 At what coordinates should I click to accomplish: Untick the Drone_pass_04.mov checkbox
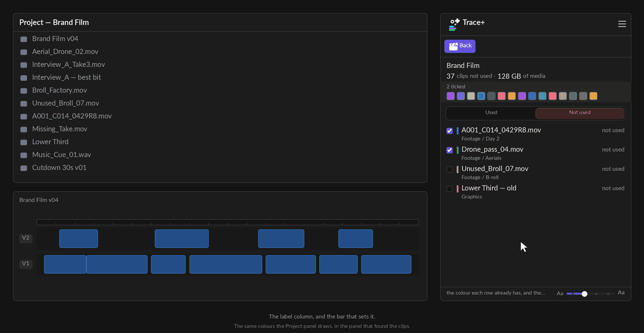click(x=450, y=150)
